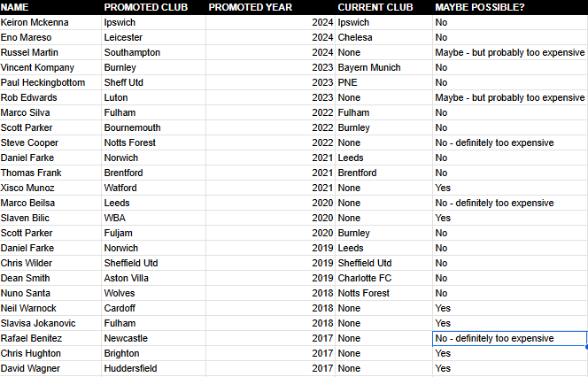Click the Chelesa current club cell
Image resolution: width=588 pixels, height=377 pixels.
(383, 37)
